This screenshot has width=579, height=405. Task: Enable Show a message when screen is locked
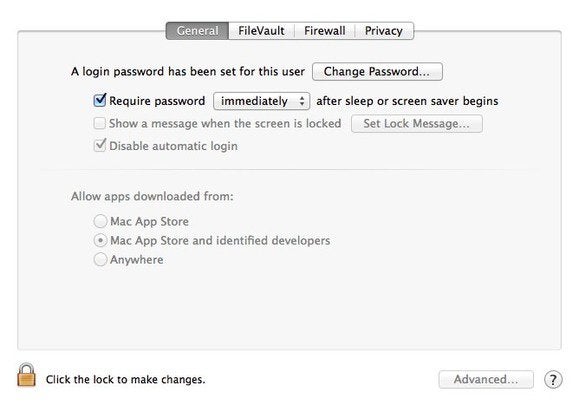100,123
